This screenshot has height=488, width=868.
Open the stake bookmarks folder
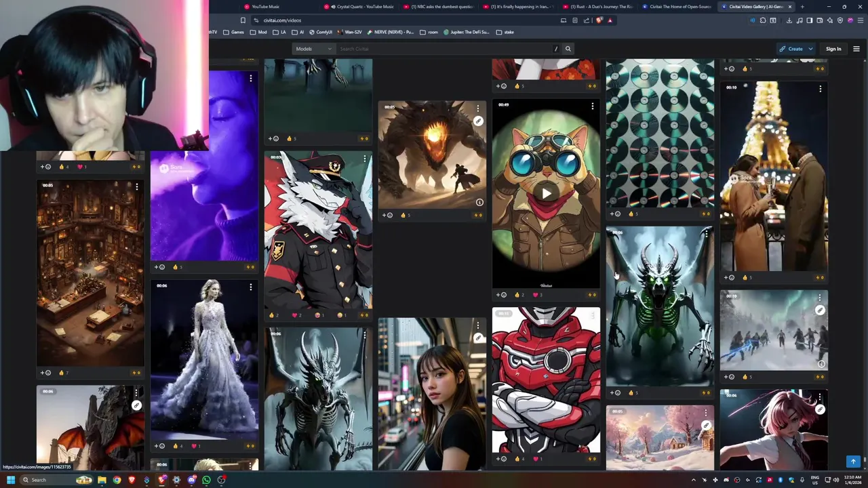coord(505,32)
